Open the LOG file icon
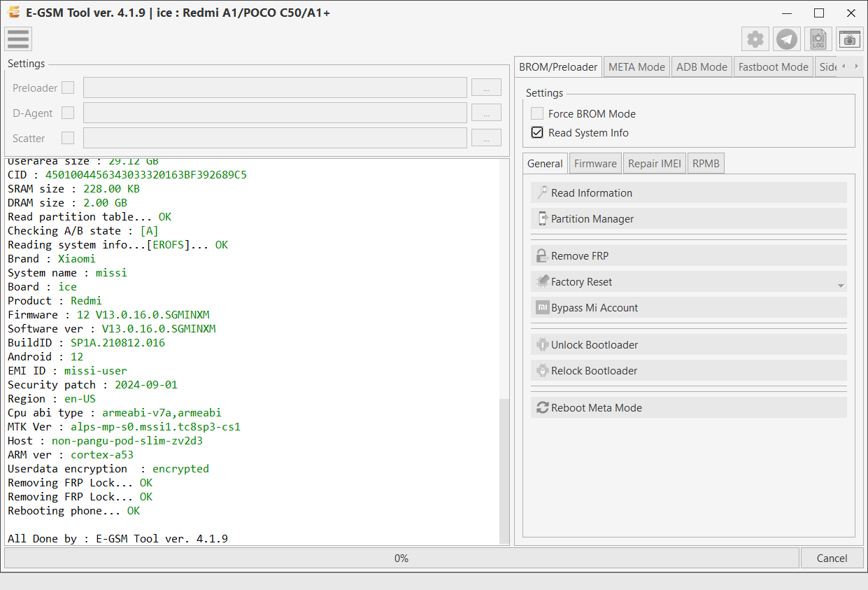The width and height of the screenshot is (868, 590). tap(818, 39)
